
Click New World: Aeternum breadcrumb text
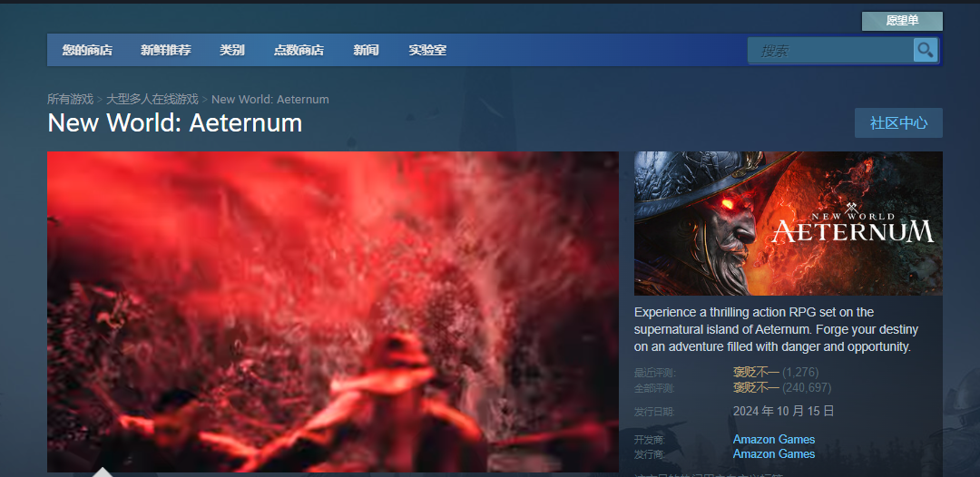[x=270, y=99]
